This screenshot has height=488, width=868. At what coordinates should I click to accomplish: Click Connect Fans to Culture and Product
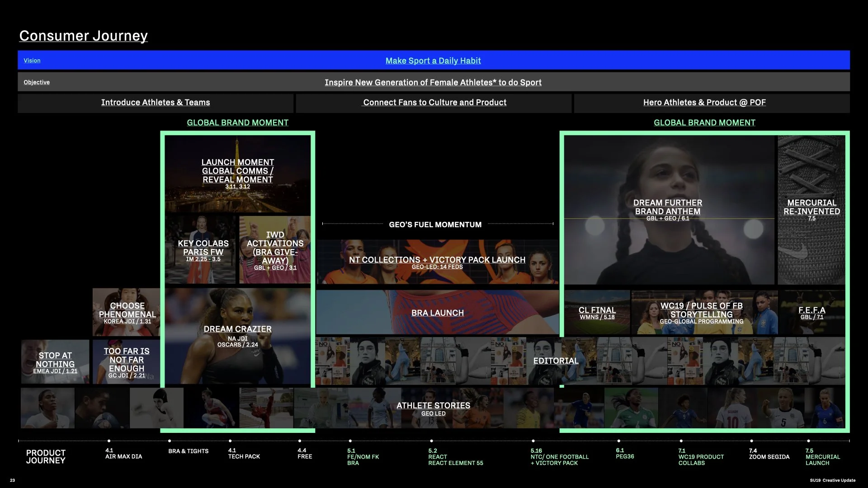pyautogui.click(x=434, y=103)
